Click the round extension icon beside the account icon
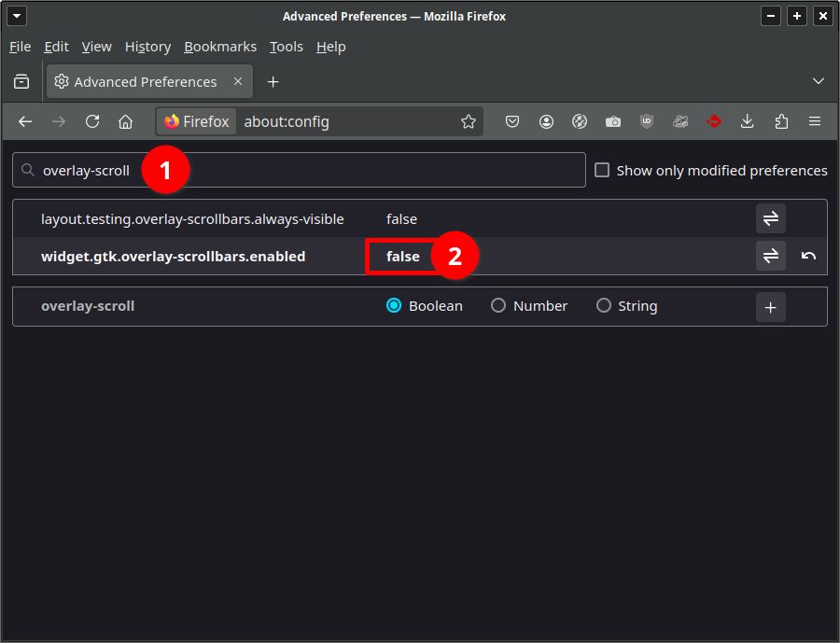 click(x=579, y=121)
